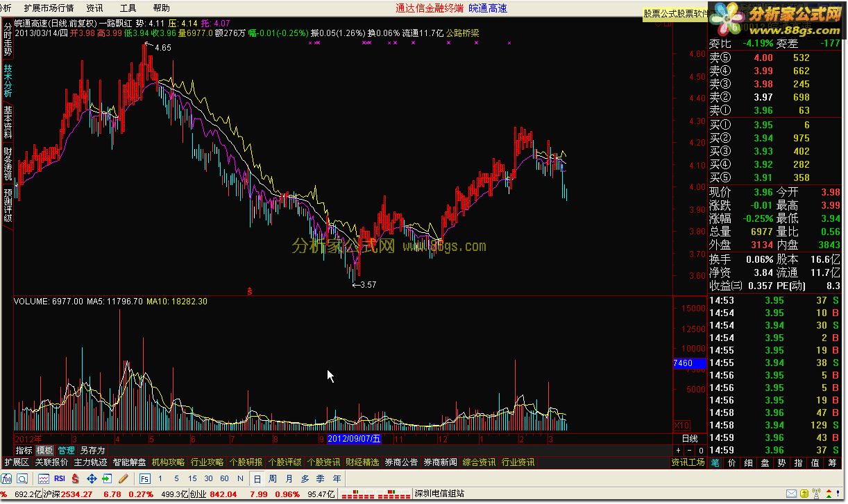848x504 pixels.
Task: Open the 日线 period dropdown beside chart
Action: (690, 439)
